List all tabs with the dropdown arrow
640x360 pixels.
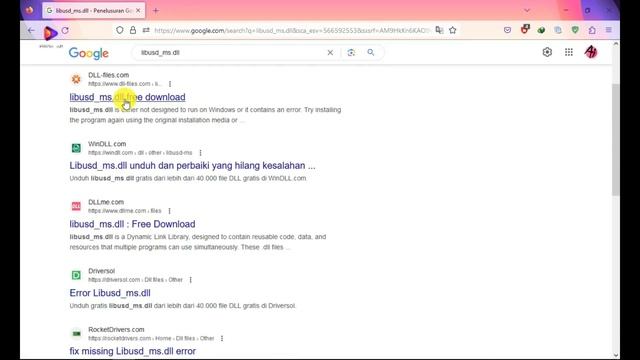pos(527,10)
